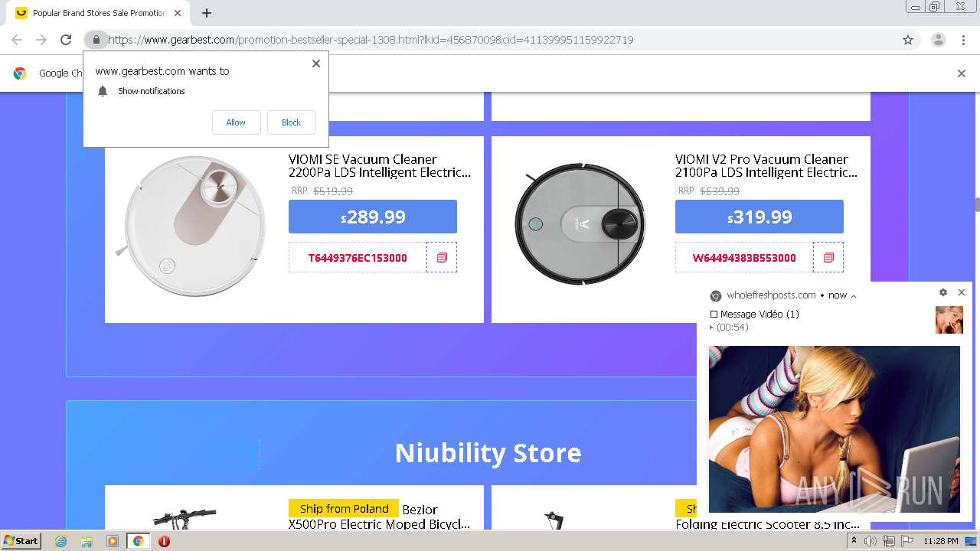Open site info via the padlock icon

point(96,40)
